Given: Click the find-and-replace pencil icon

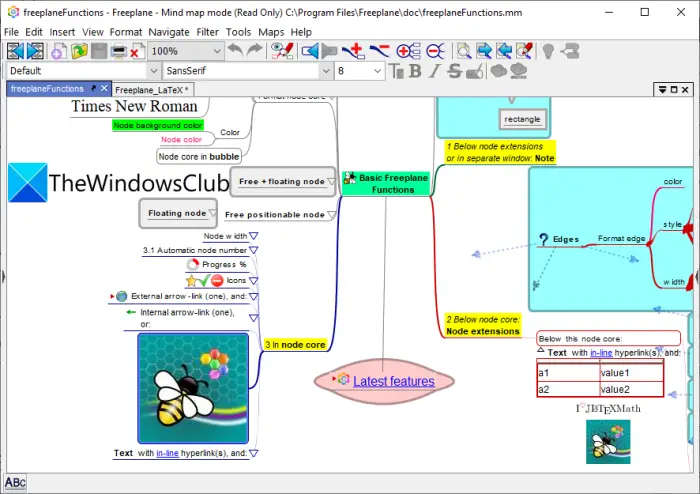Looking at the screenshot, I should click(x=525, y=51).
